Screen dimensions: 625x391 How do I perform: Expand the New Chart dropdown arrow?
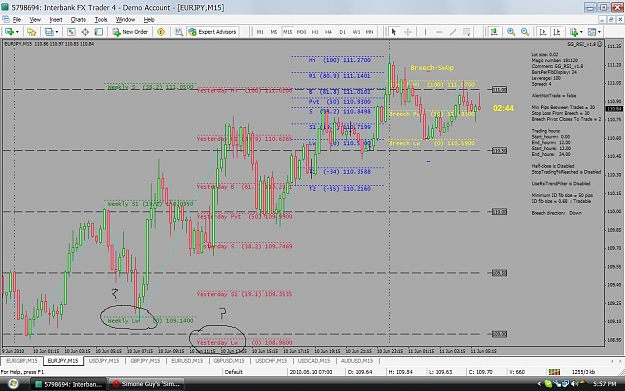tap(17, 32)
